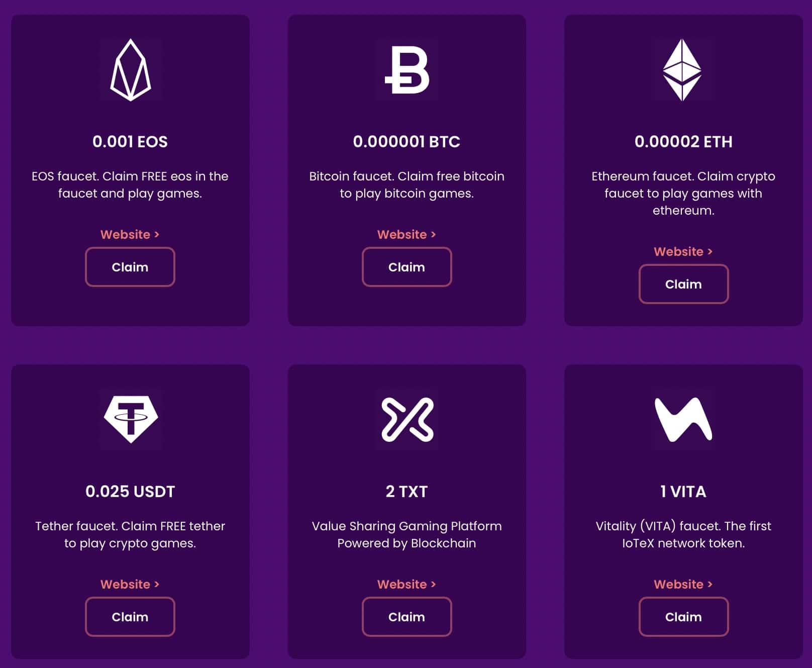812x668 pixels.
Task: Click the Bitcoin B logo icon
Action: point(407,69)
